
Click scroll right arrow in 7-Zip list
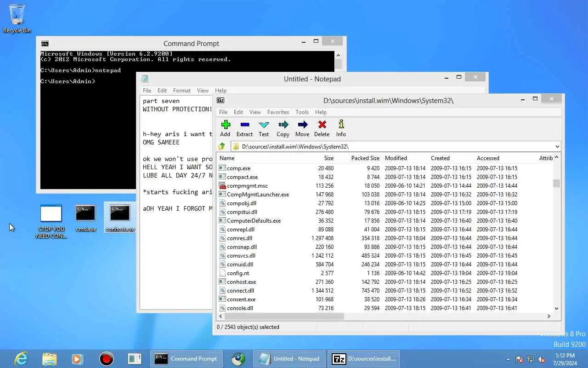point(548,316)
